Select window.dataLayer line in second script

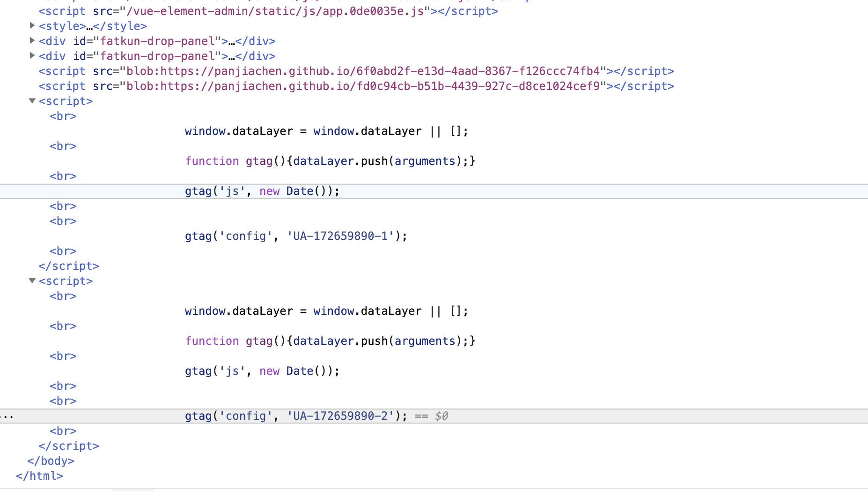click(326, 311)
